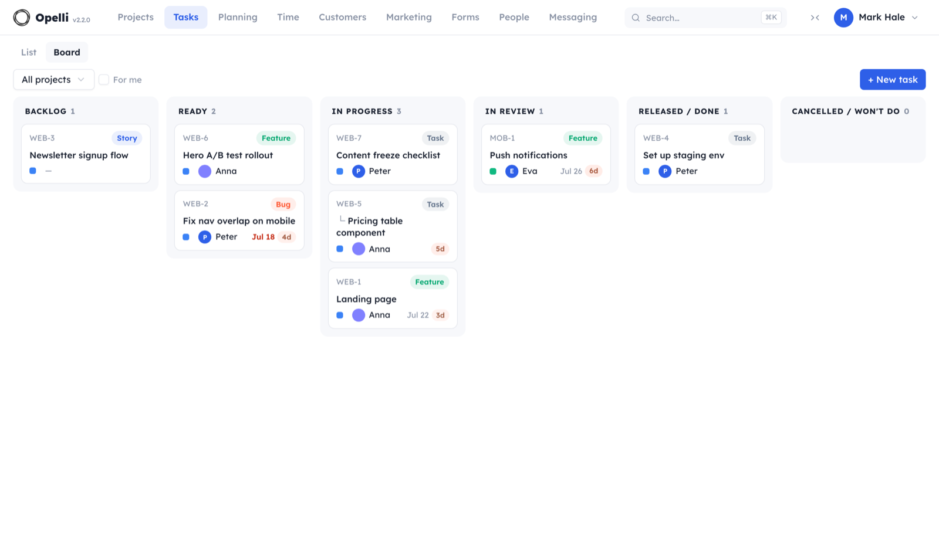Open the Content freeze checklist card

[x=393, y=154]
